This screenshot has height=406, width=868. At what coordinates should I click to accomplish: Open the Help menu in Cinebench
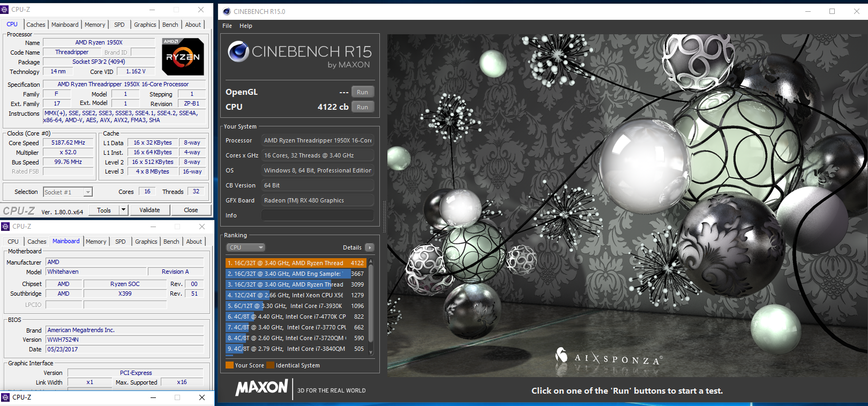pyautogui.click(x=246, y=26)
